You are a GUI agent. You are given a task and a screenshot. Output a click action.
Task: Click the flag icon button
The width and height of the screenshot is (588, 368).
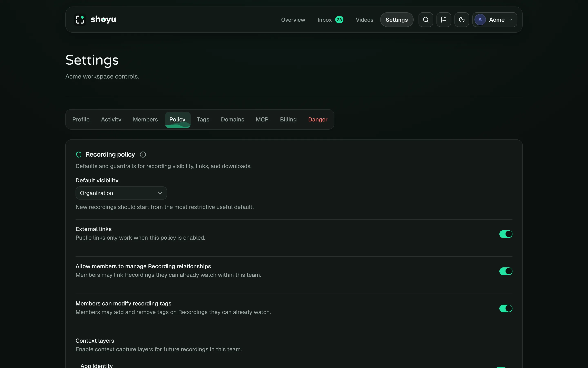tap(444, 20)
